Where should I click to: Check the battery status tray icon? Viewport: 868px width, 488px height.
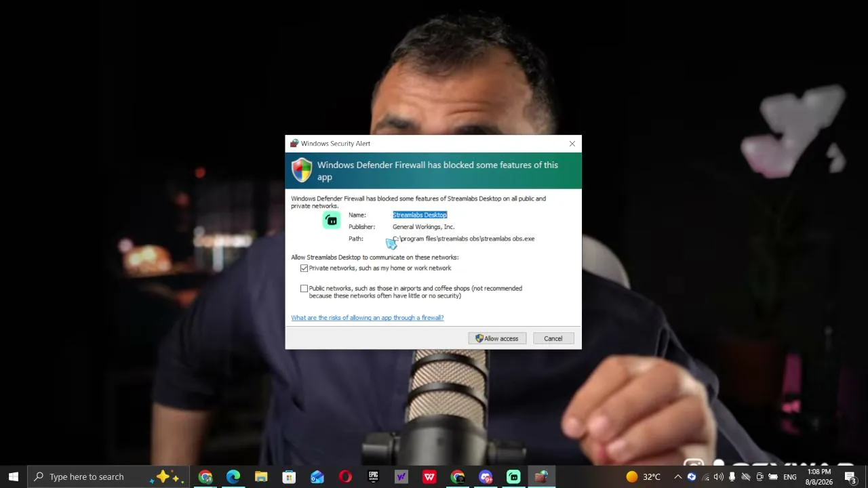[x=773, y=476]
